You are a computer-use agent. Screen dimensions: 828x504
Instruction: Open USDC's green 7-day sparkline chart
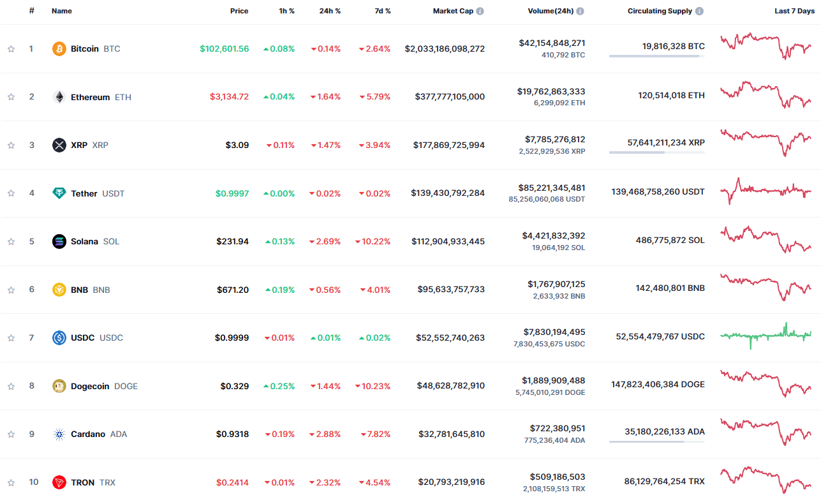click(x=765, y=335)
